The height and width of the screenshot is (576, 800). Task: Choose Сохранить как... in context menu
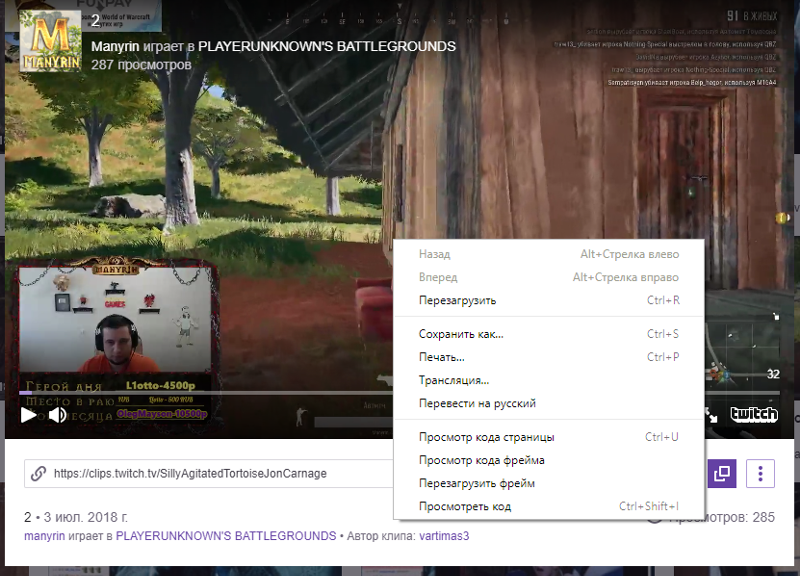coord(549,334)
